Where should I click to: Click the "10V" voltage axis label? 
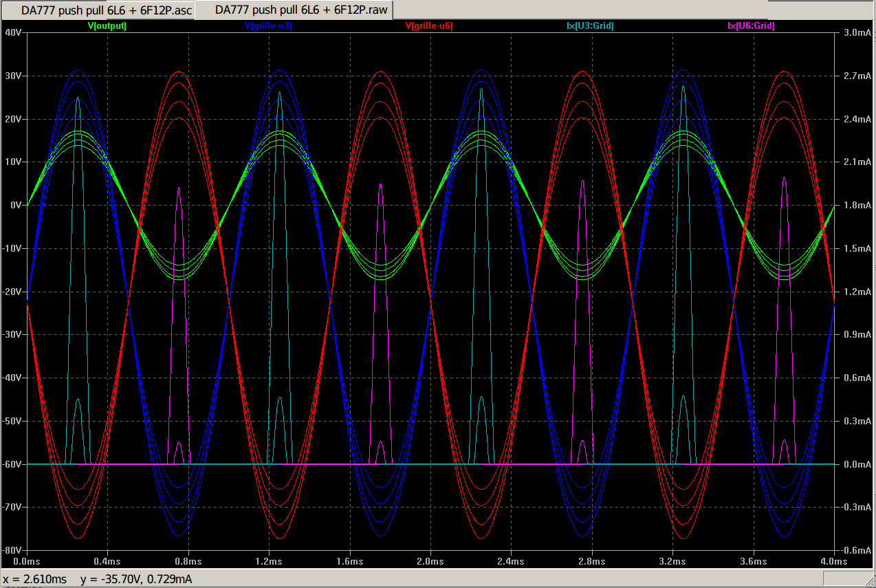coord(14,162)
